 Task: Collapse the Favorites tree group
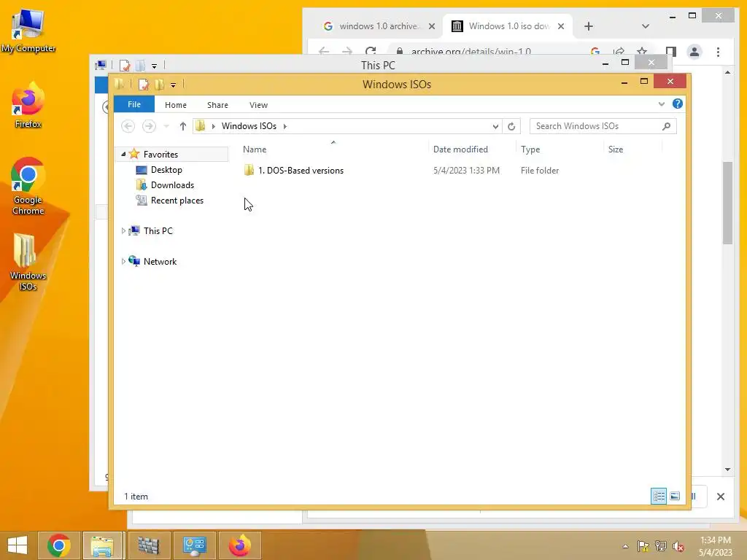pyautogui.click(x=123, y=154)
